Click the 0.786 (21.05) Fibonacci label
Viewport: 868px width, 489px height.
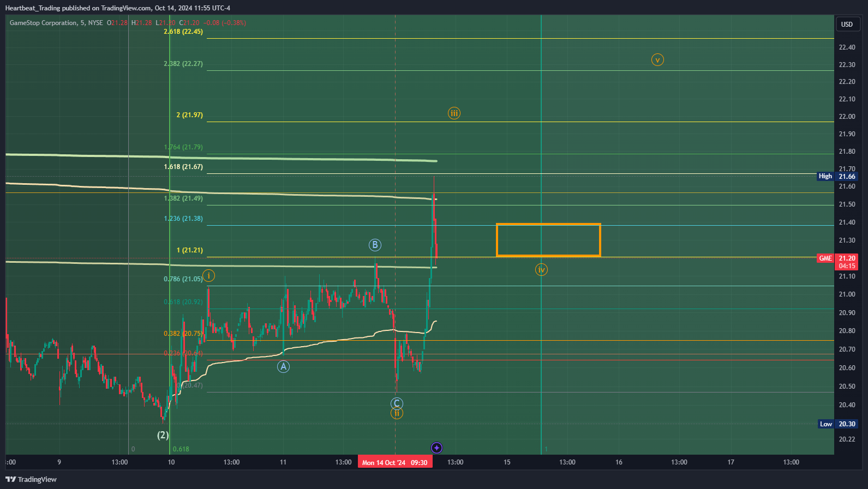tap(183, 279)
